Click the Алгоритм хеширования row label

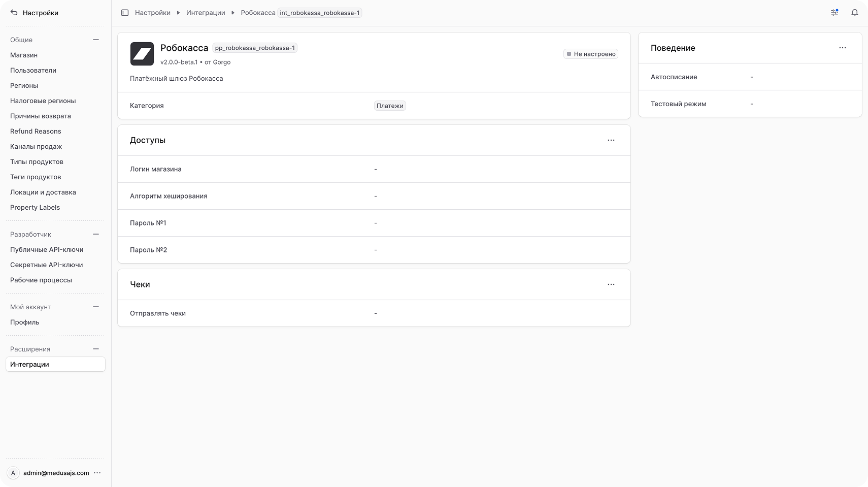pyautogui.click(x=169, y=196)
